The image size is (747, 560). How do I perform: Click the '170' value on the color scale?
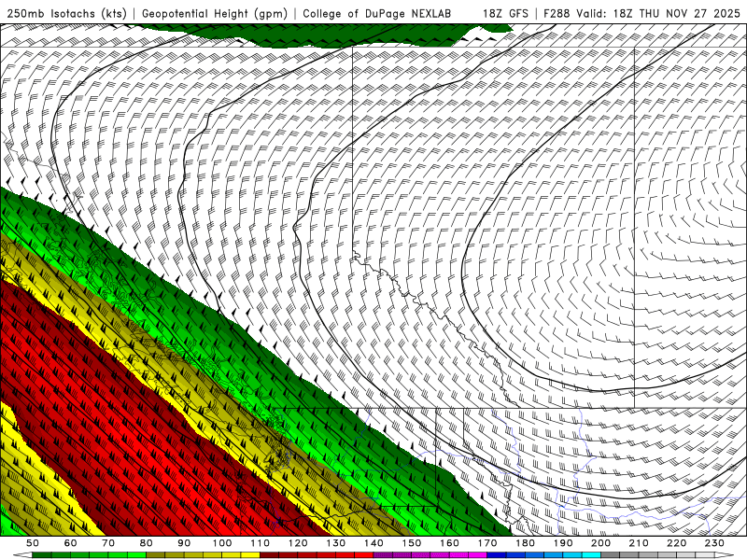pos(487,543)
